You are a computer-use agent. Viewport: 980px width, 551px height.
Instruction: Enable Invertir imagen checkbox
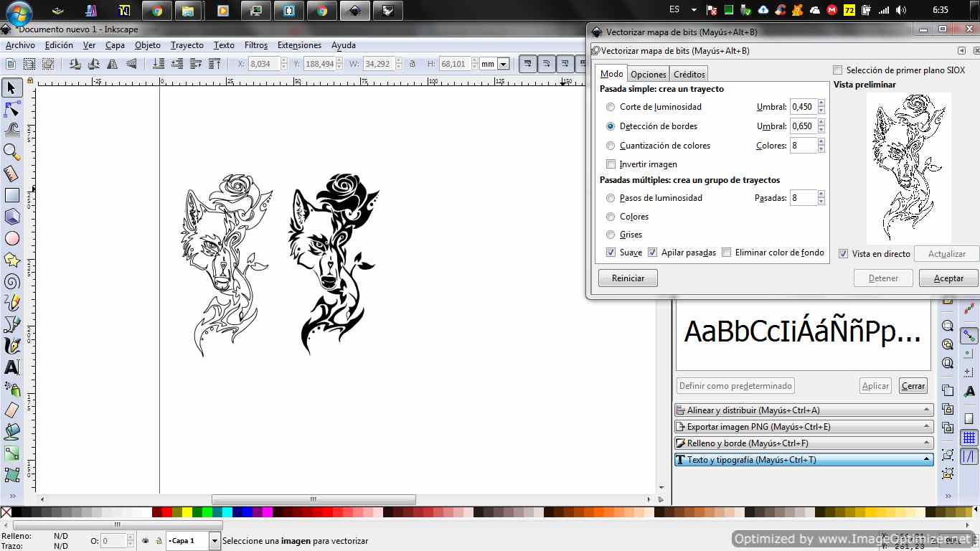coord(611,164)
